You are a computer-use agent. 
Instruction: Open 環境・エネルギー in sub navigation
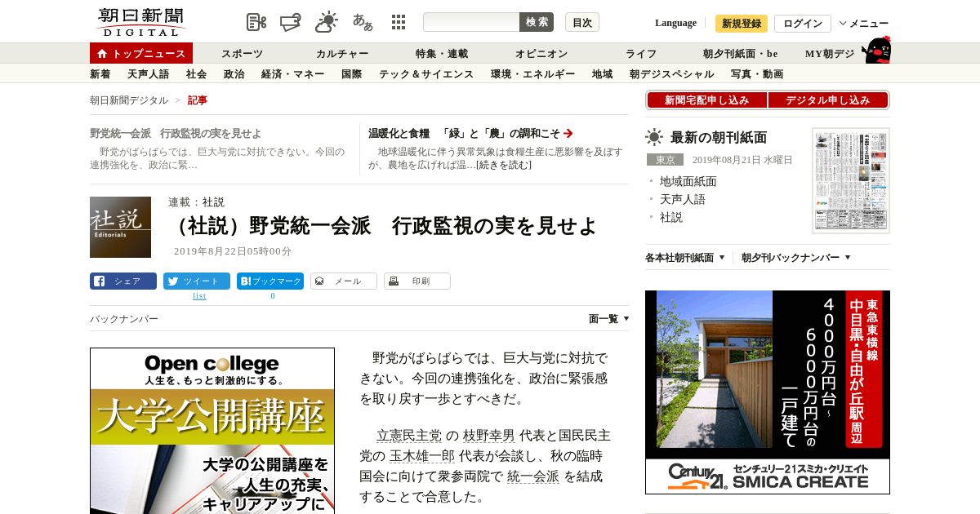coord(533,74)
